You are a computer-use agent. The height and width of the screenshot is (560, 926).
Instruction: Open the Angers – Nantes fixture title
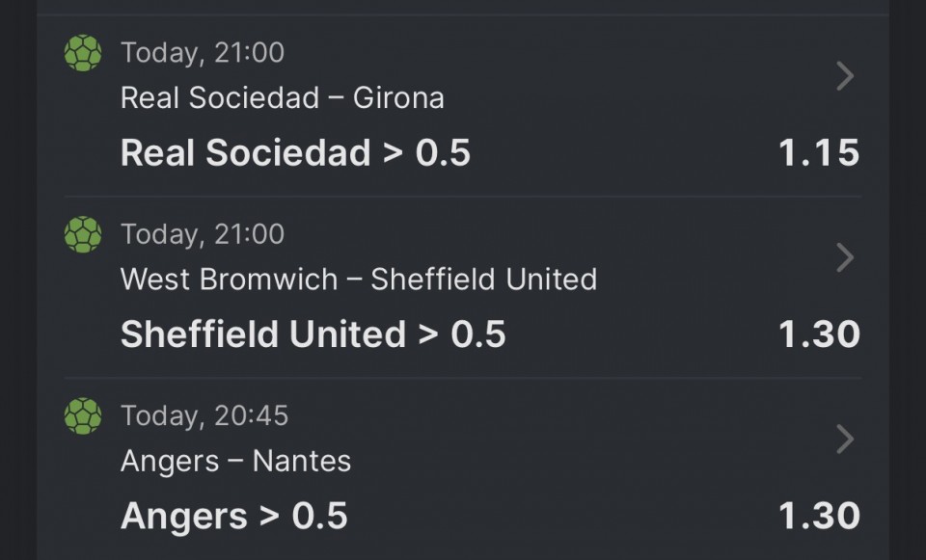[x=235, y=461]
